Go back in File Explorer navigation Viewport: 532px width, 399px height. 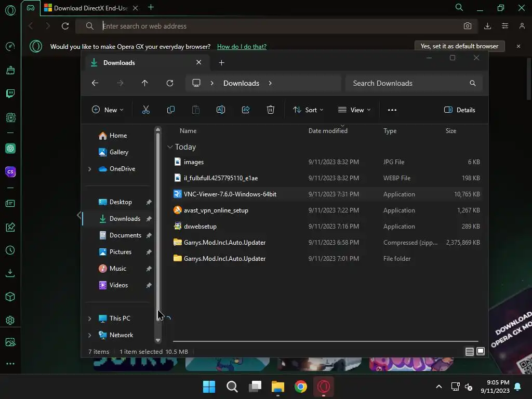pyautogui.click(x=95, y=83)
